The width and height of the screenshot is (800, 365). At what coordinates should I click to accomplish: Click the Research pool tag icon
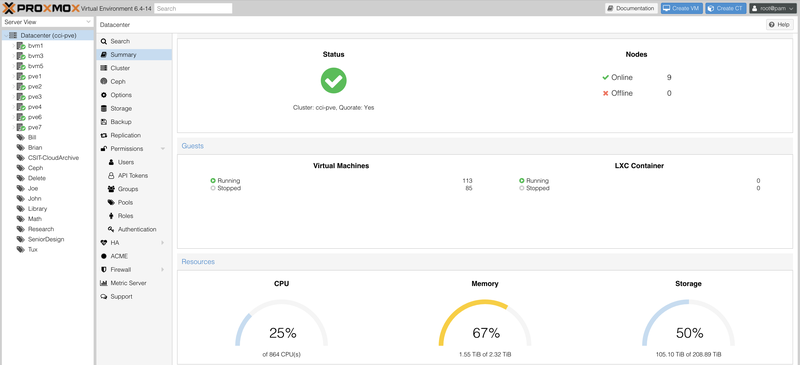[x=20, y=230]
